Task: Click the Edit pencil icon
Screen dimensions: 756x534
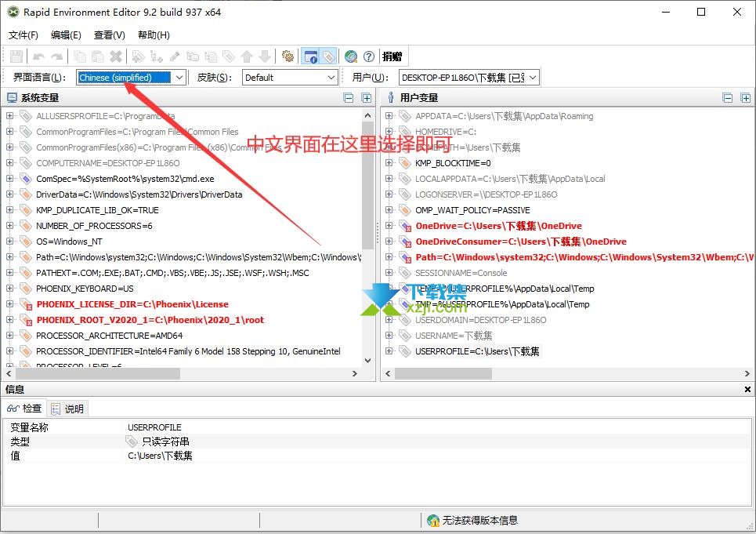Action: click(x=175, y=56)
